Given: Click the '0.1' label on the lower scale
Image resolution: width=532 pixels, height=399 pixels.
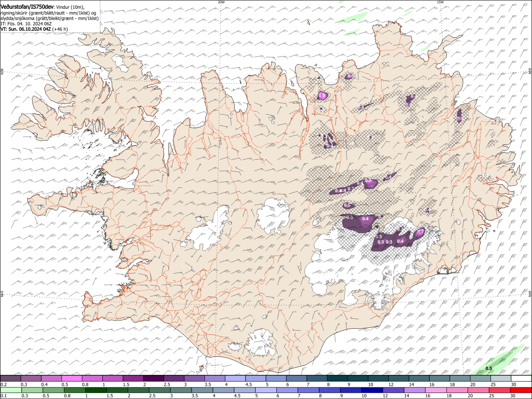Looking at the screenshot, I should (x=4, y=396).
